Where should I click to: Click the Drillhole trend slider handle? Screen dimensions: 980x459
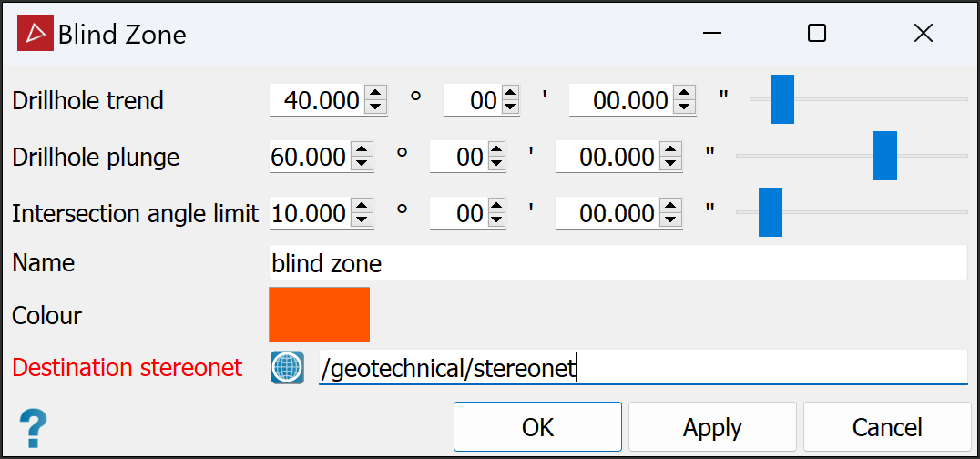click(x=781, y=99)
